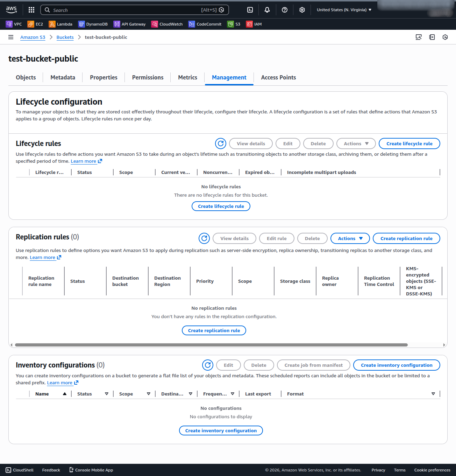The height and width of the screenshot is (476, 456).
Task: Click the replication table left scroll arrow
Action: point(11,345)
